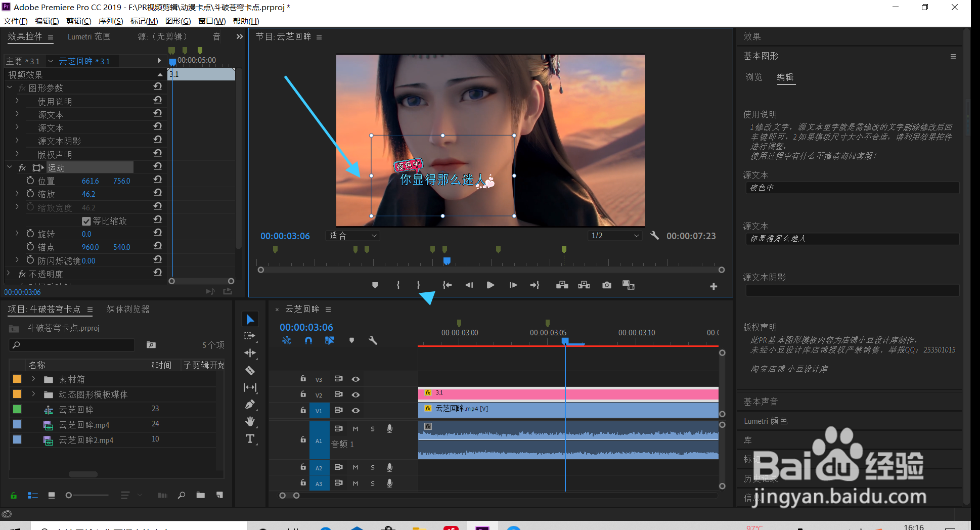Switch to the Lumetri 范围 tab
Image resolution: width=980 pixels, height=530 pixels.
[89, 36]
